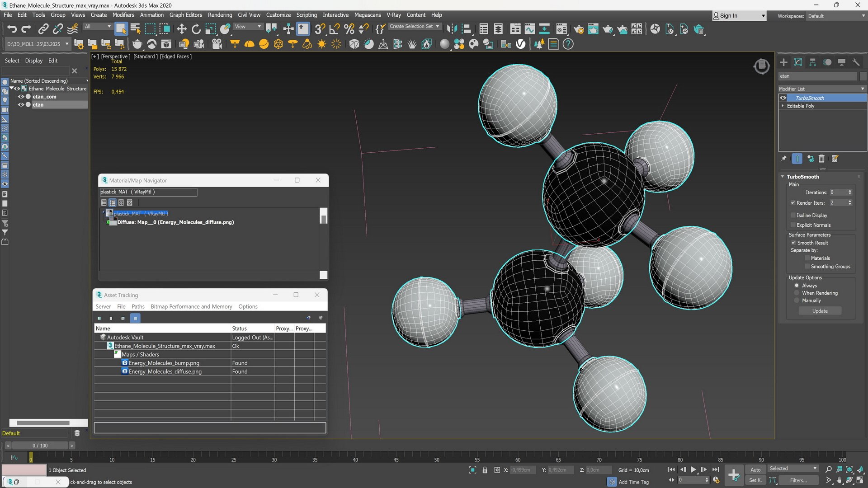Click the Mirror tool icon

[x=451, y=29]
